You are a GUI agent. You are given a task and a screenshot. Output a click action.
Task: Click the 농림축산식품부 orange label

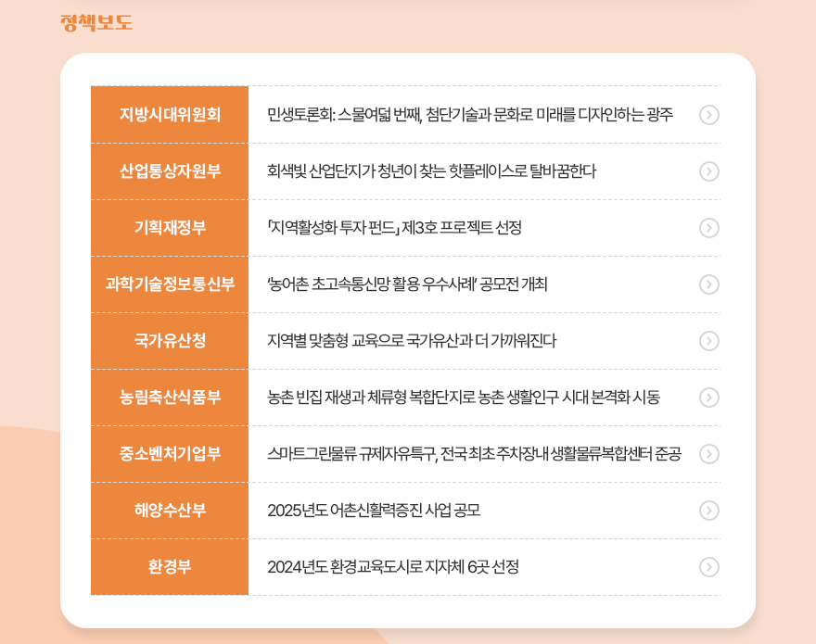170,398
